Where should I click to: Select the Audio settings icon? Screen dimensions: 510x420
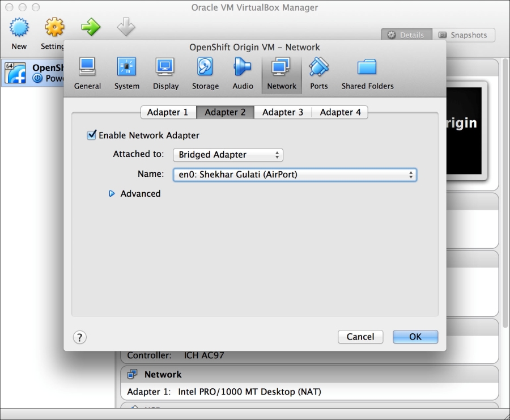243,74
